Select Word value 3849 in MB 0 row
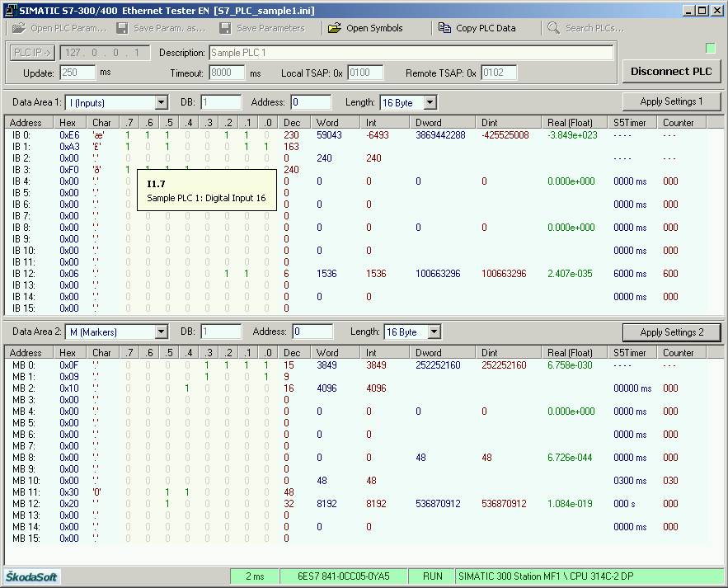Image resolution: width=728 pixels, height=588 pixels. pos(326,365)
